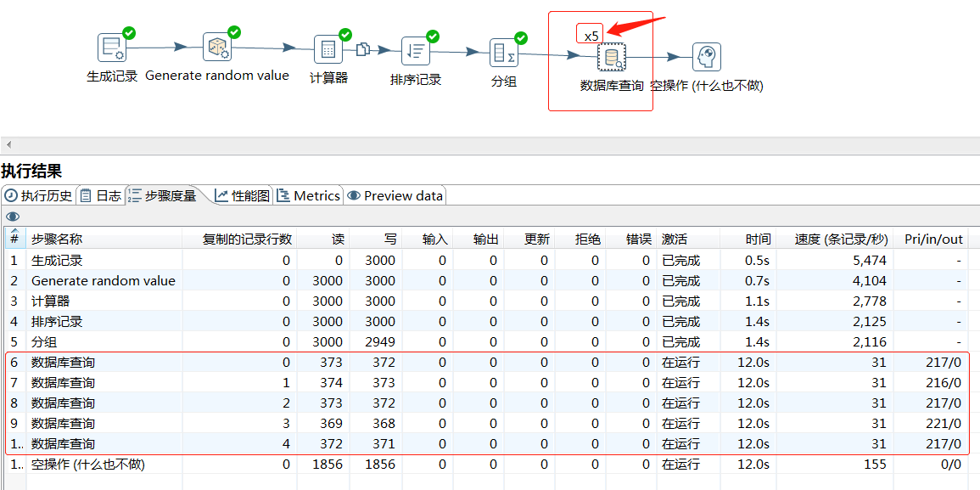This screenshot has height=490, width=980.
Task: Click the 生成记录 step icon
Action: click(111, 48)
